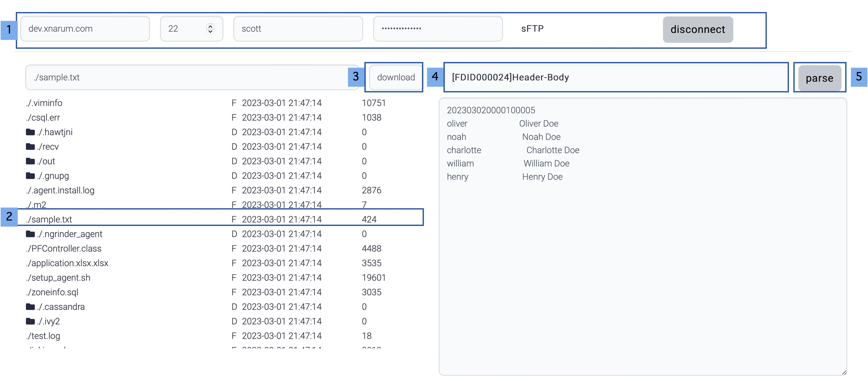This screenshot has height=381, width=868.
Task: Choose ./zoneinfo.sql in the file list
Action: [x=53, y=292]
